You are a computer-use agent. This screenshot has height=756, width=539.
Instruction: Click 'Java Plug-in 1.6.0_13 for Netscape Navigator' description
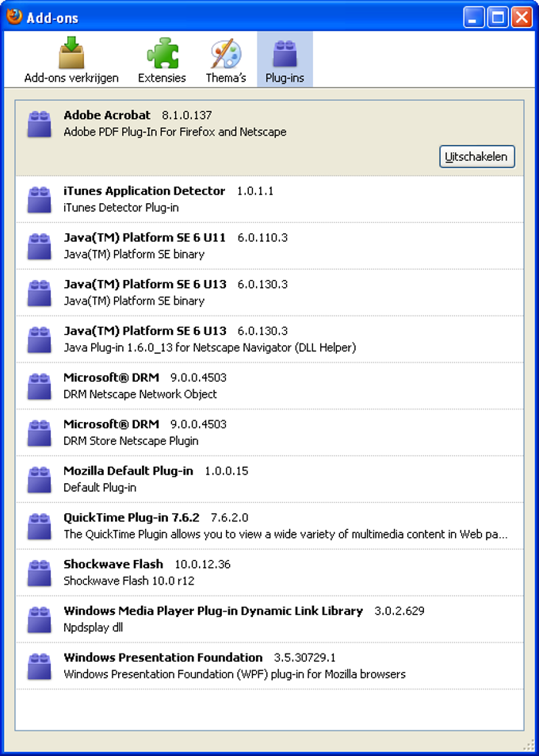click(209, 347)
